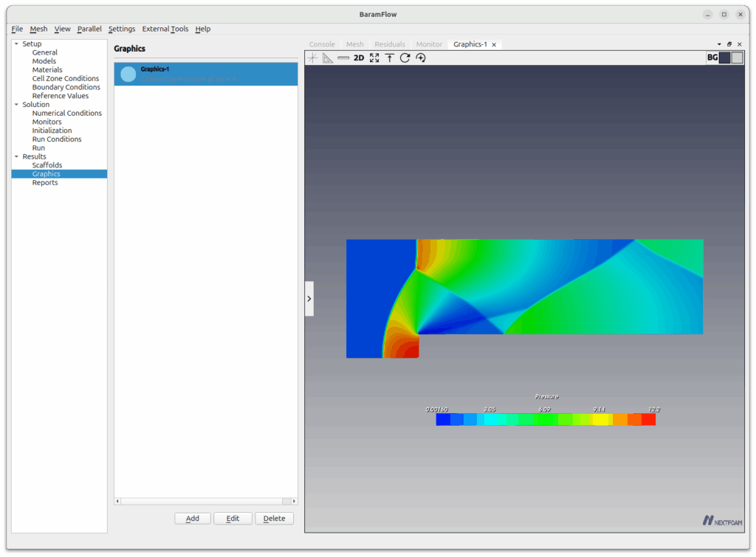Click the circular arrow with plus icon

pos(420,58)
